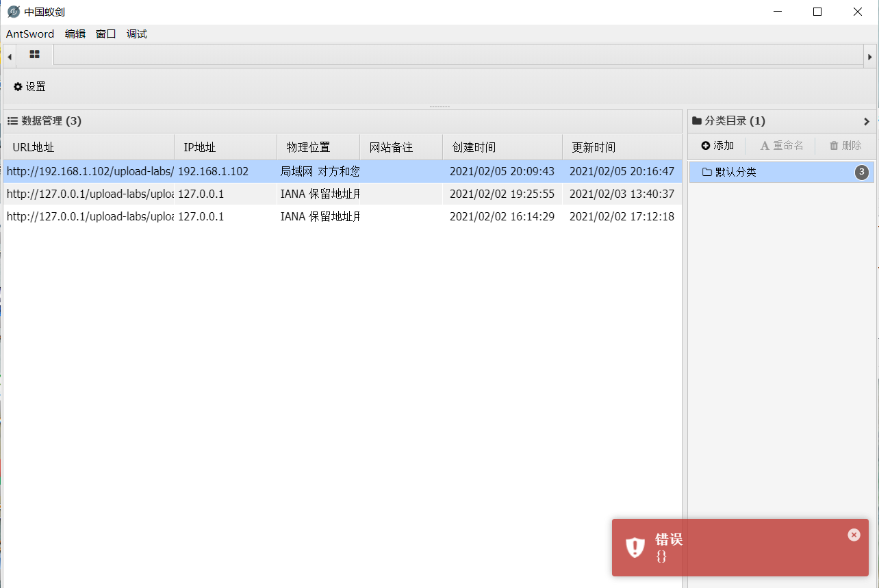Open settings via the gear icon
The image size is (879, 588).
click(x=18, y=87)
